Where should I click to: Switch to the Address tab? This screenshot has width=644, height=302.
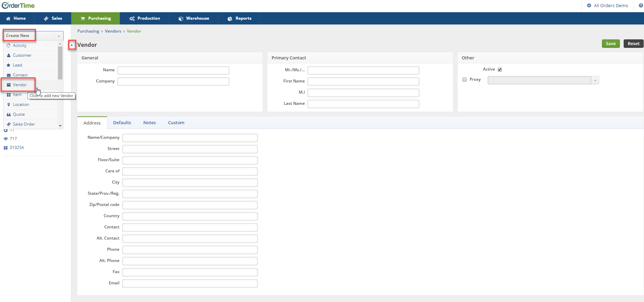(92, 123)
